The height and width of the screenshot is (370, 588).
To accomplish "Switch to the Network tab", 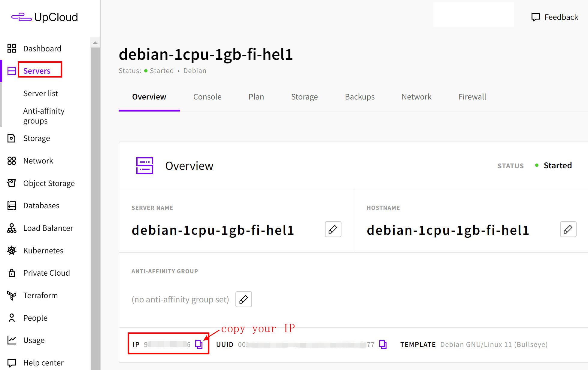I will pyautogui.click(x=417, y=97).
